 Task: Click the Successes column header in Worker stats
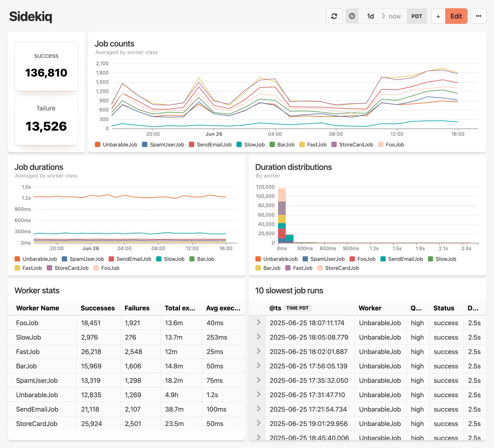(98, 308)
